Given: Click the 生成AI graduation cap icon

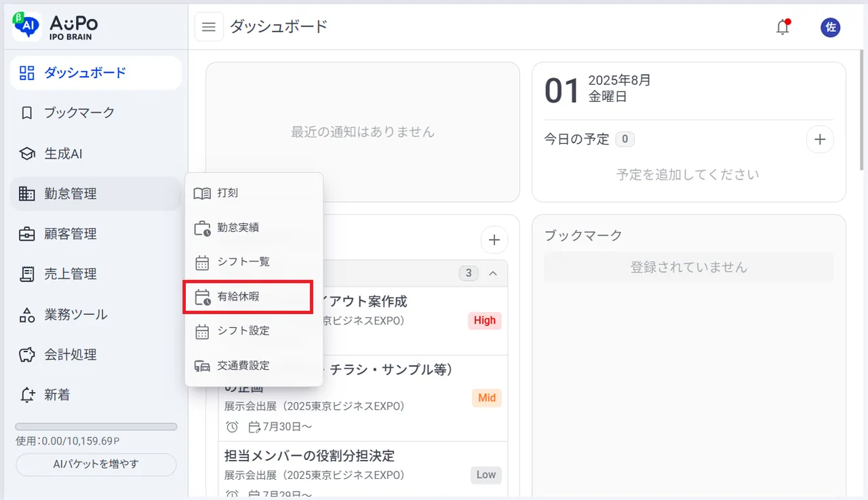Looking at the screenshot, I should tap(26, 153).
